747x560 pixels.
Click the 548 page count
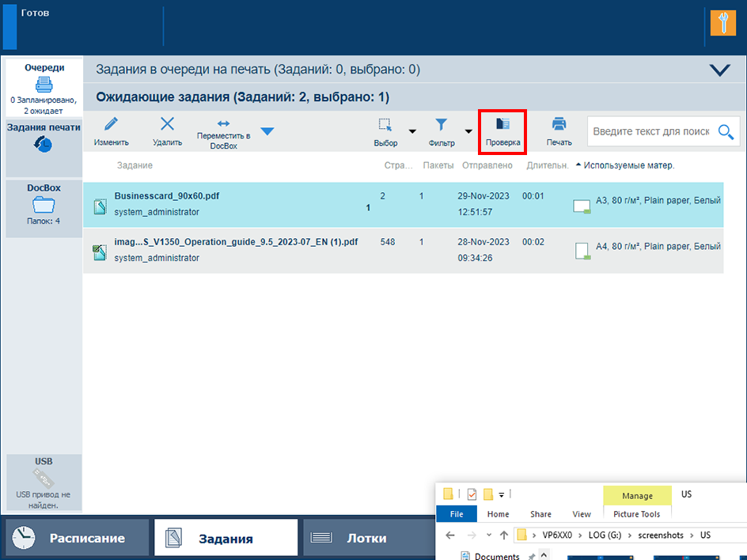[x=387, y=242]
